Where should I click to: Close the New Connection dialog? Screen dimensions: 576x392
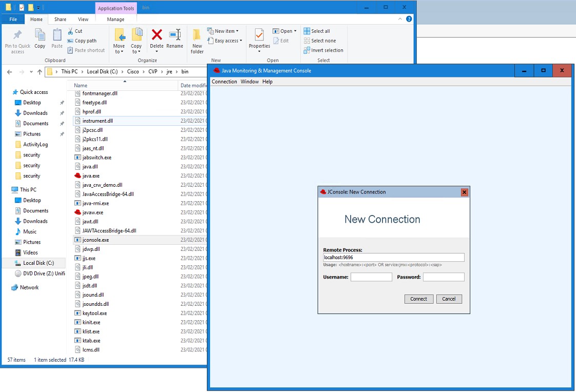point(464,192)
